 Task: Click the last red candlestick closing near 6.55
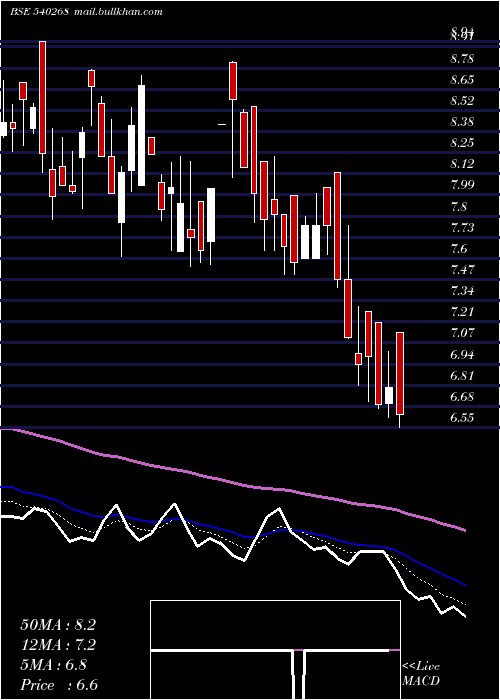(x=400, y=373)
